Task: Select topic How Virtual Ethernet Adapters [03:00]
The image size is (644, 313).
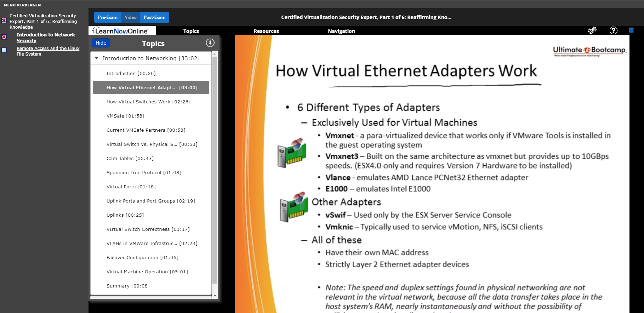Action: click(x=151, y=87)
